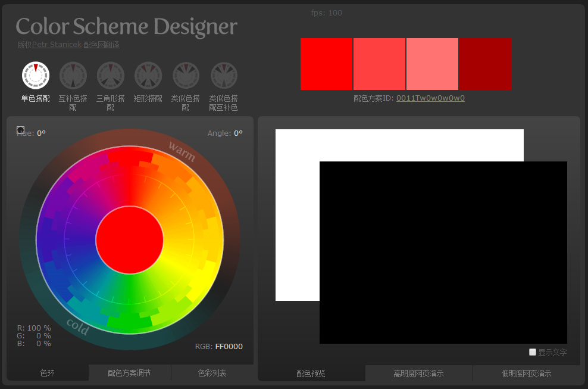Select the 三角形搭配 triad scheme icon
The height and width of the screenshot is (389, 588).
pos(111,76)
